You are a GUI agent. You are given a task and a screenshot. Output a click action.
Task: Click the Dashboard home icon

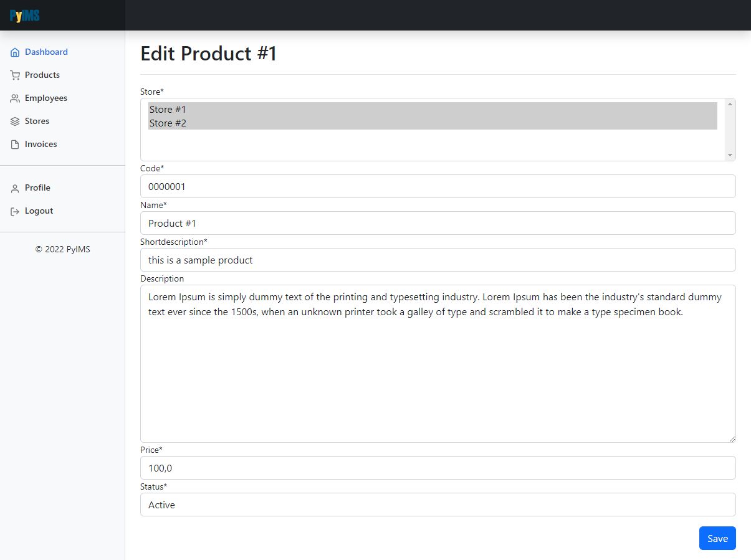[15, 52]
